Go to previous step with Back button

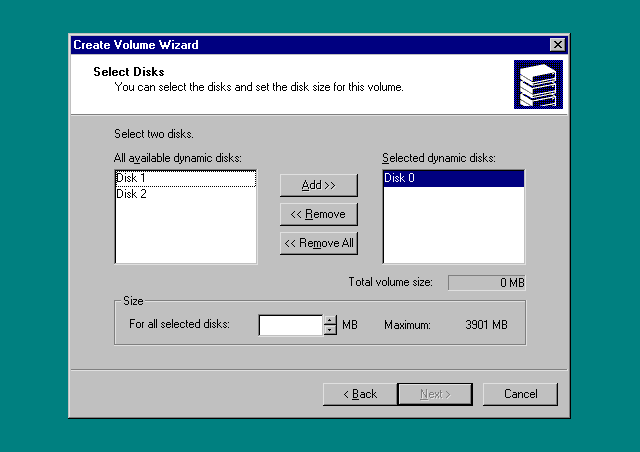pos(360,394)
